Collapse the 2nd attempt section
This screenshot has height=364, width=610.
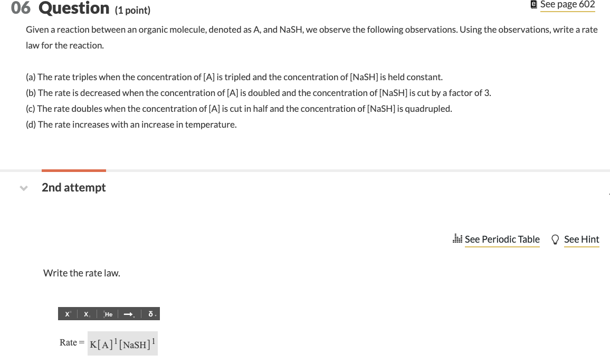tap(23, 187)
